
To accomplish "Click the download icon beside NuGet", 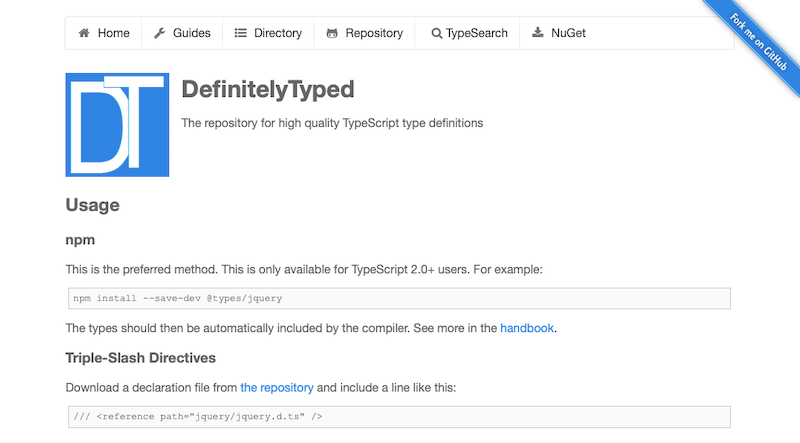I will 538,33.
